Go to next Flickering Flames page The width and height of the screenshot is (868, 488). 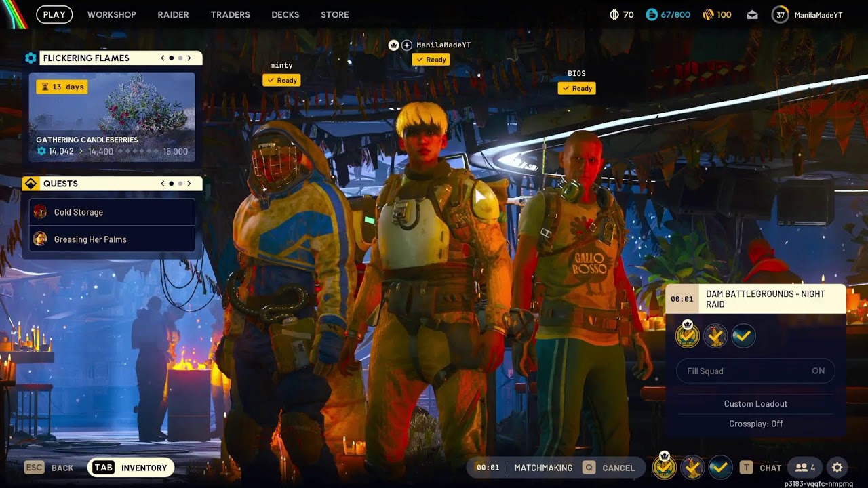189,58
